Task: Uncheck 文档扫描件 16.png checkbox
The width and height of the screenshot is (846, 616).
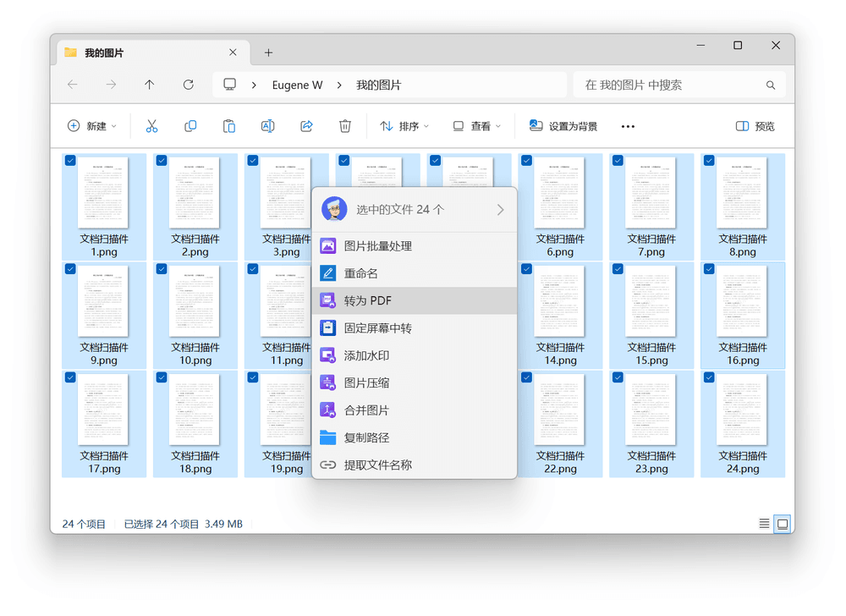Action: click(709, 268)
